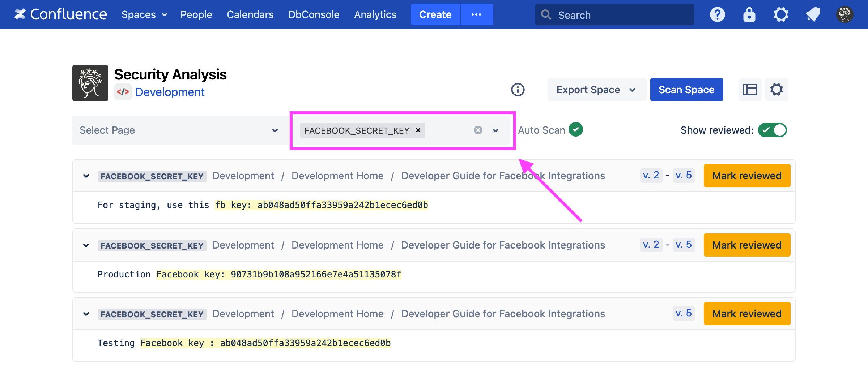Open Security Analysis settings gear icon

click(x=776, y=90)
